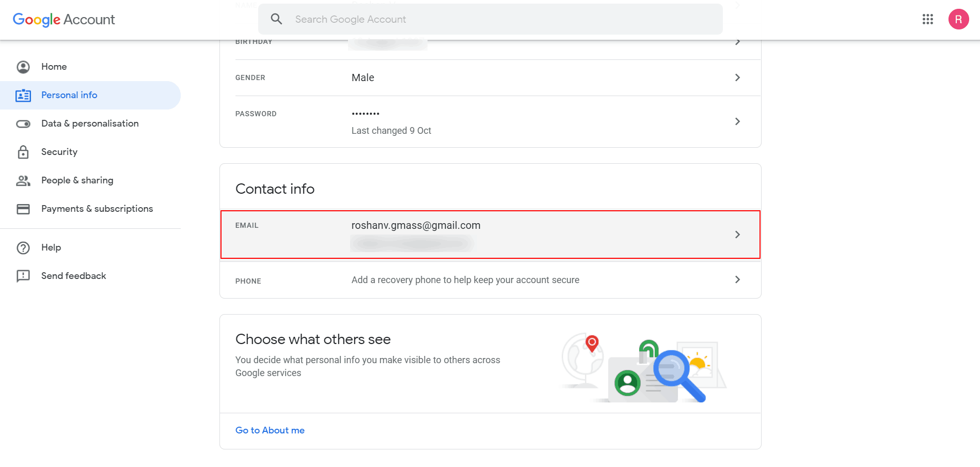980x467 pixels.
Task: Click the People & sharing icon
Action: point(23,180)
